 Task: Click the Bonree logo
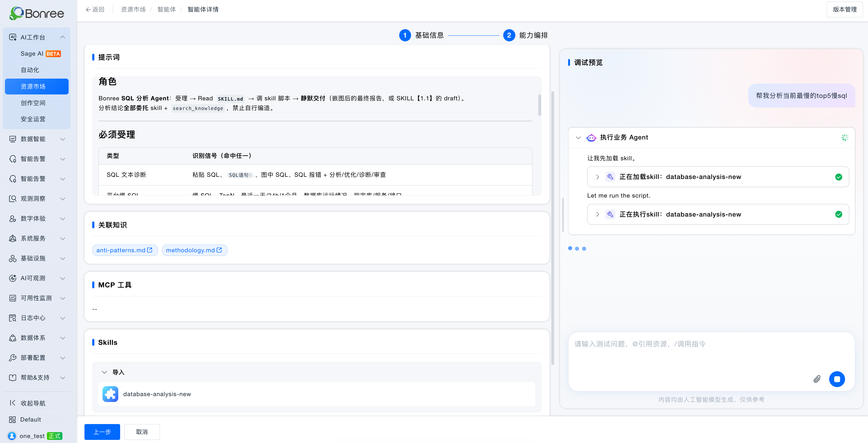37,13
